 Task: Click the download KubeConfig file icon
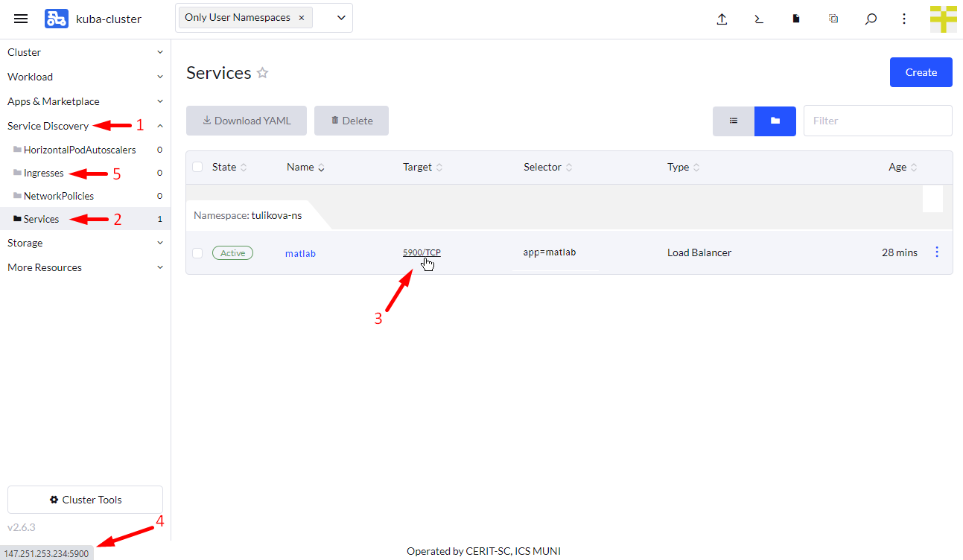click(x=795, y=19)
